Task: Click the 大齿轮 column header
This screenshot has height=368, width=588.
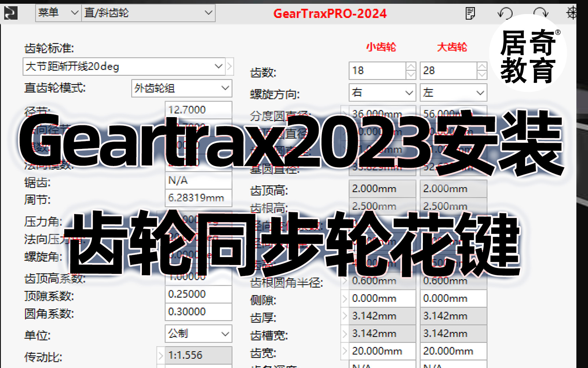Action: click(452, 47)
